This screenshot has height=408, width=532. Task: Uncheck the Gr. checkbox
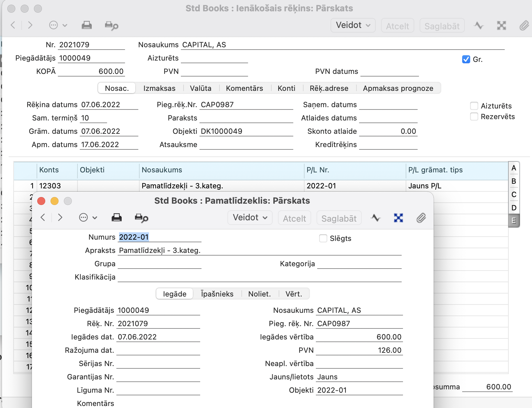[x=466, y=59]
